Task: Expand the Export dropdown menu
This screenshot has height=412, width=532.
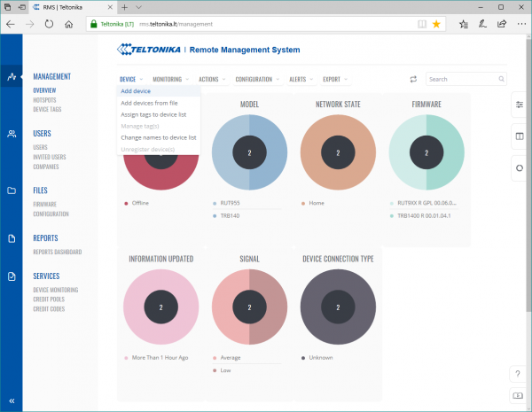Action: pyautogui.click(x=335, y=80)
